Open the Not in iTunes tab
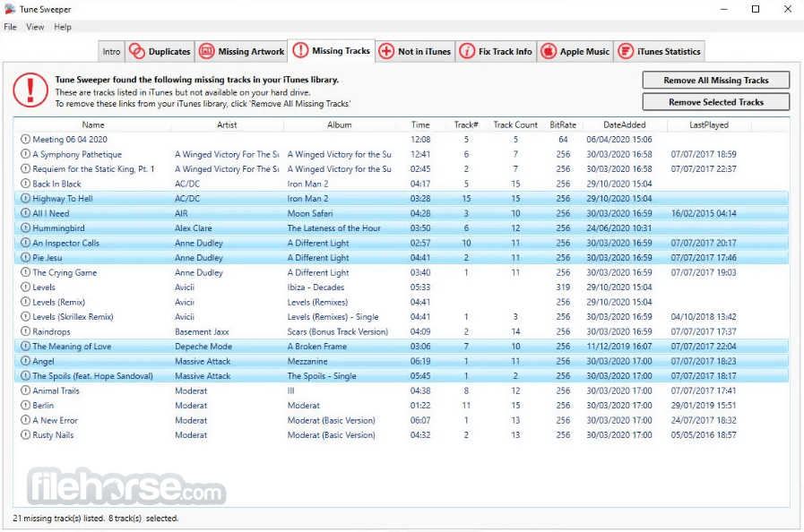This screenshot has height=532, width=804. coord(415,51)
